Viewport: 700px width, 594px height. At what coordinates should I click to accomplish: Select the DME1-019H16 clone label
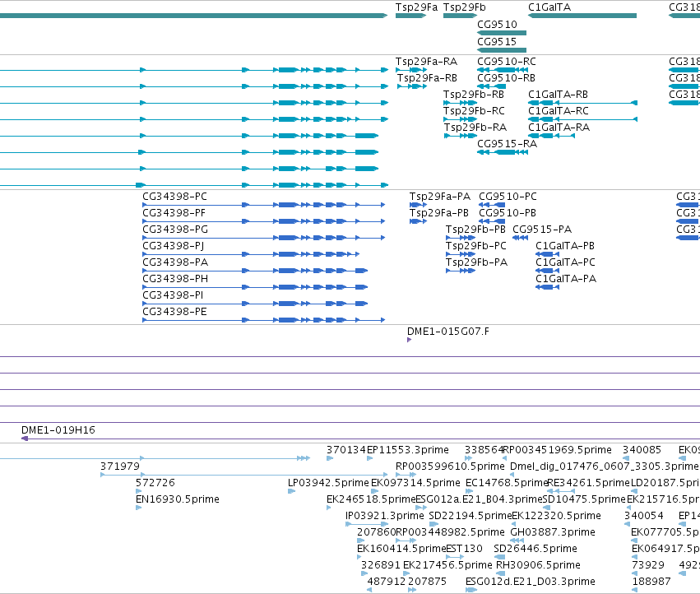tap(58, 430)
